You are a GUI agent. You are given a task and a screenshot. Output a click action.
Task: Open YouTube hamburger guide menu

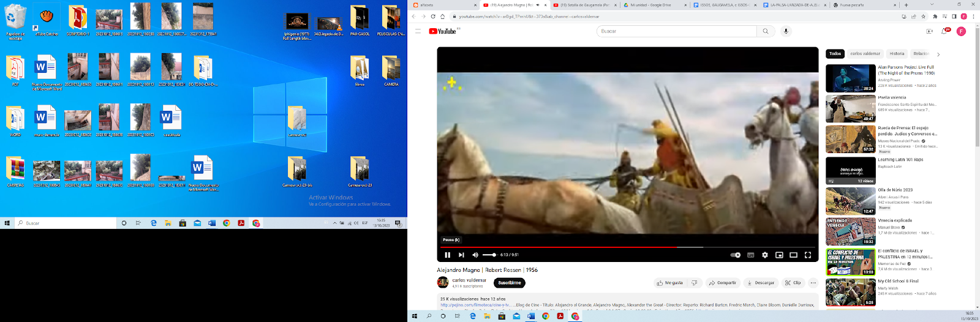(x=418, y=31)
